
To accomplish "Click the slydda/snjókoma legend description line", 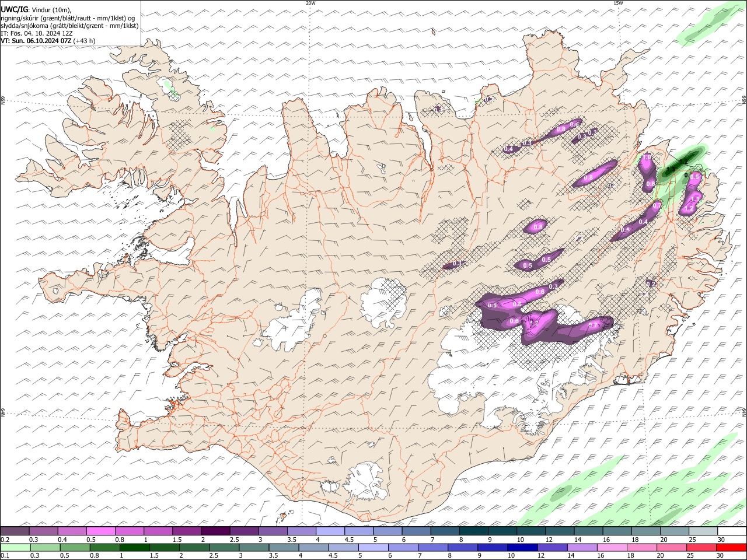I will [70, 26].
